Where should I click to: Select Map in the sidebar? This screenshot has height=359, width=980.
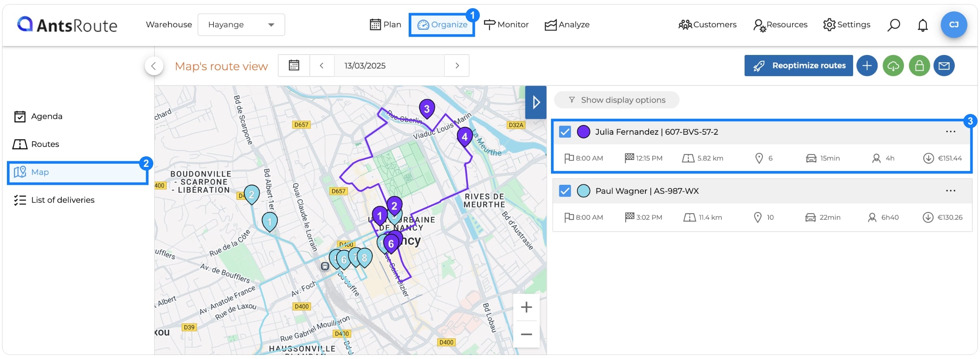pyautogui.click(x=78, y=173)
